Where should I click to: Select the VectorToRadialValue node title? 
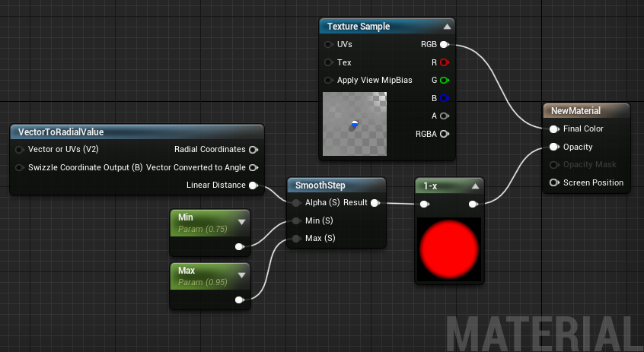click(61, 132)
